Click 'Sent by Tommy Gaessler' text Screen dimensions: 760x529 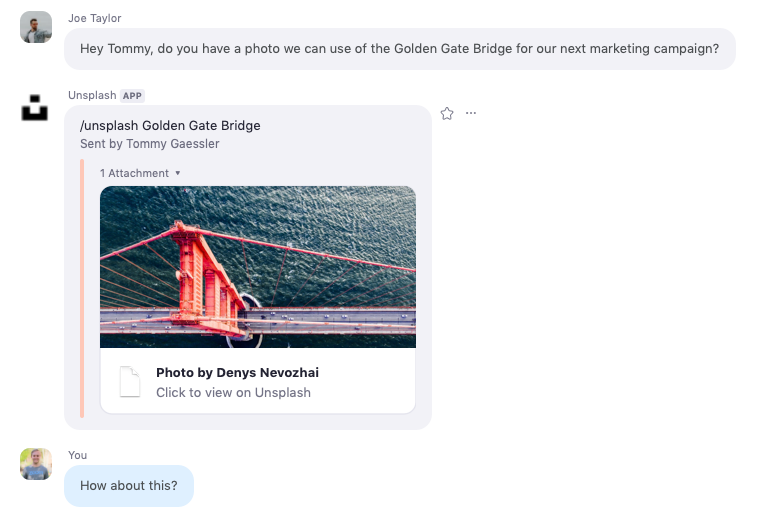(x=150, y=144)
